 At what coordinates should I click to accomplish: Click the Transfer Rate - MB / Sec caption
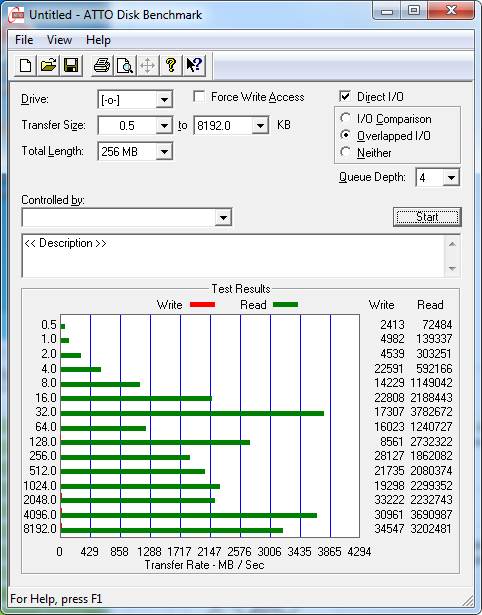coord(204,565)
